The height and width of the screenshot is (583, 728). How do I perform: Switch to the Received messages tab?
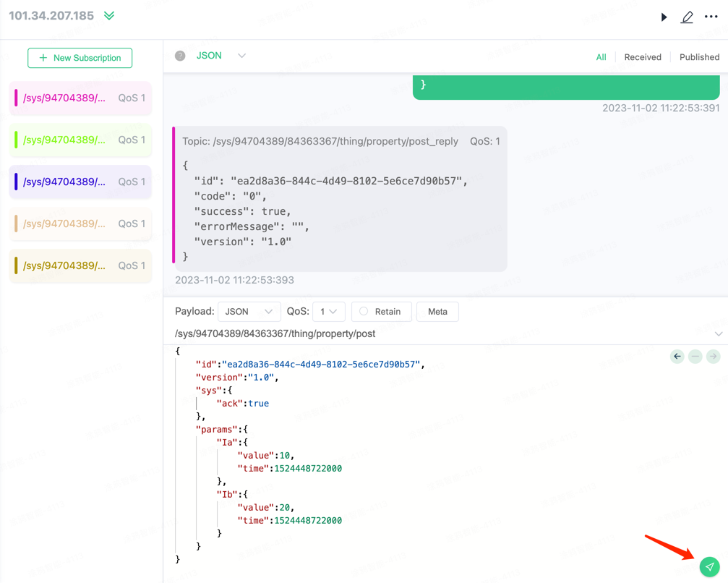pyautogui.click(x=642, y=57)
